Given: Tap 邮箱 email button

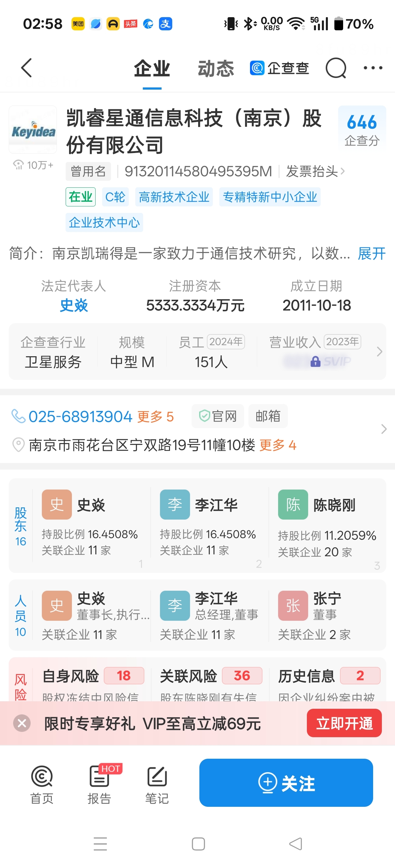Looking at the screenshot, I should [268, 416].
